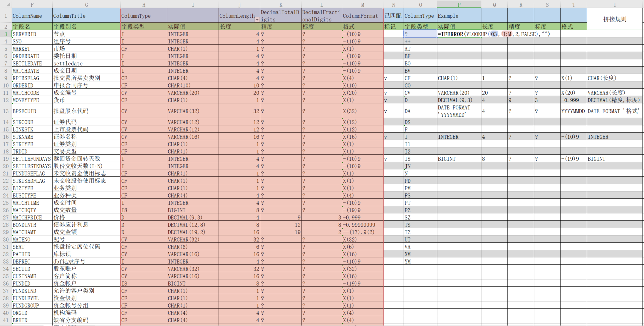
Task: Click the 报盘股东代码 cell
Action: [86, 111]
